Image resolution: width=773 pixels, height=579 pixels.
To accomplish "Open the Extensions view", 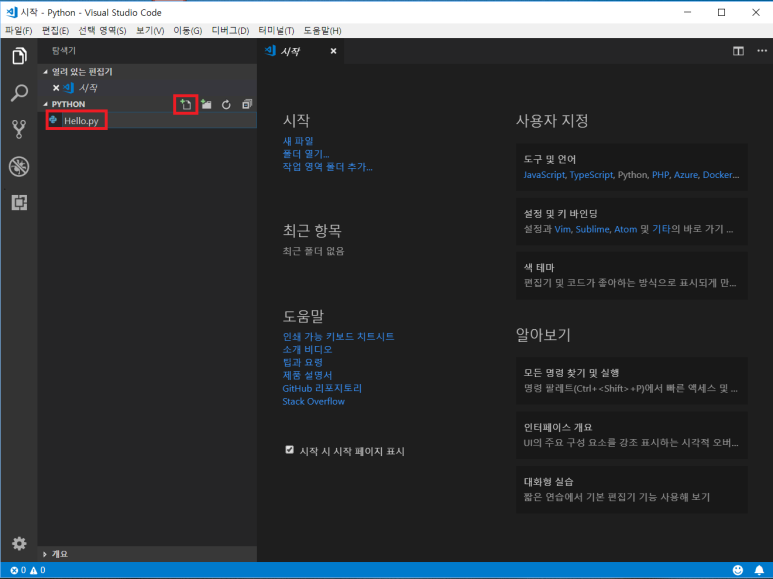I will click(x=19, y=202).
